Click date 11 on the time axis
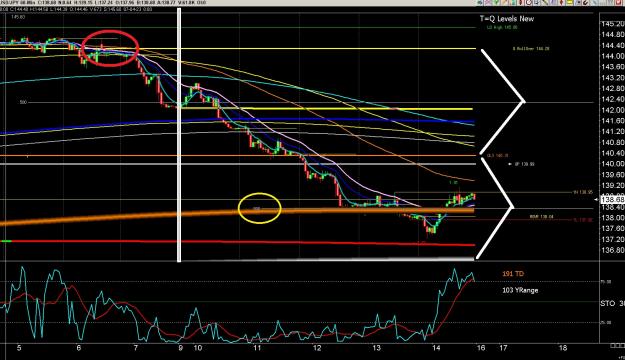This screenshot has height=360, width=625. pyautogui.click(x=257, y=348)
